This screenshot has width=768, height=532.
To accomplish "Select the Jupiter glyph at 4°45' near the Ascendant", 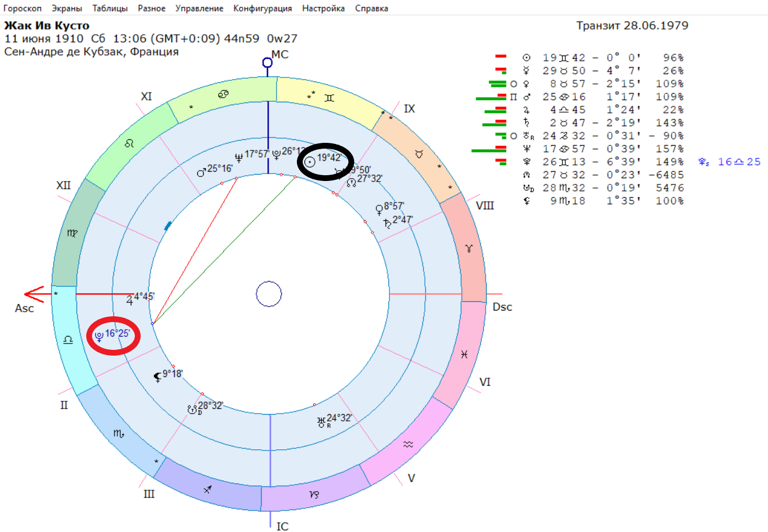I will [x=130, y=300].
